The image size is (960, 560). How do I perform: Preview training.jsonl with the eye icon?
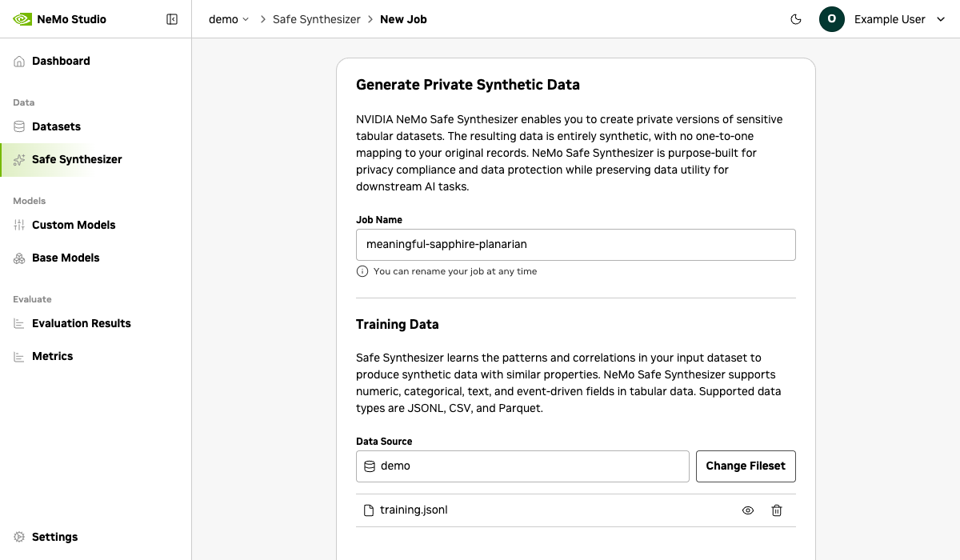pyautogui.click(x=748, y=510)
